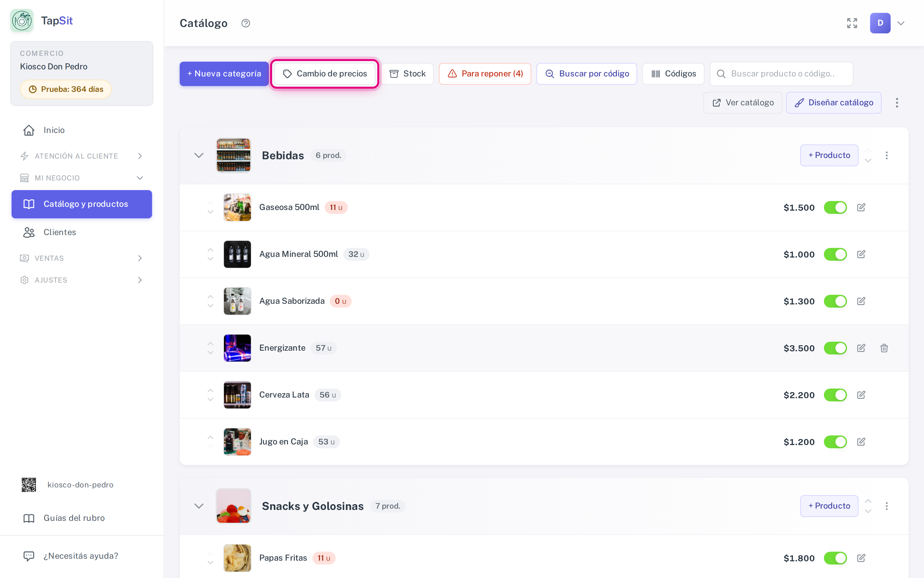Open the catalog toolbar three-dot menu
924x578 pixels.
point(897,103)
